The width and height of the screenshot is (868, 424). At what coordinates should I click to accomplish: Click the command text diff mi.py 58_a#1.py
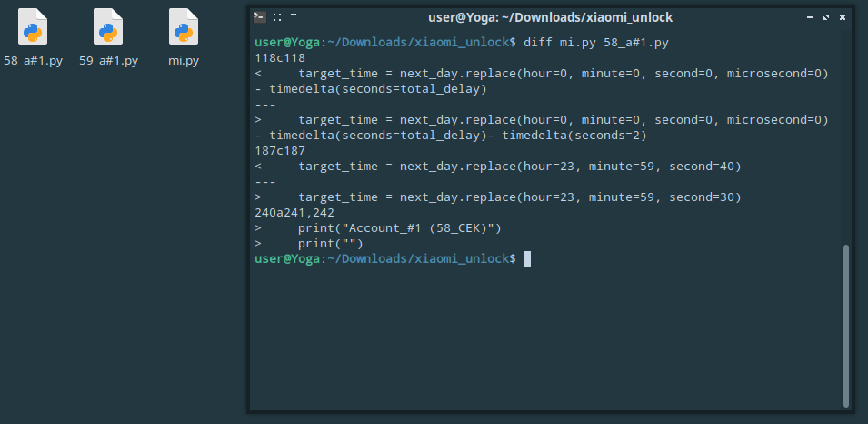(x=596, y=43)
